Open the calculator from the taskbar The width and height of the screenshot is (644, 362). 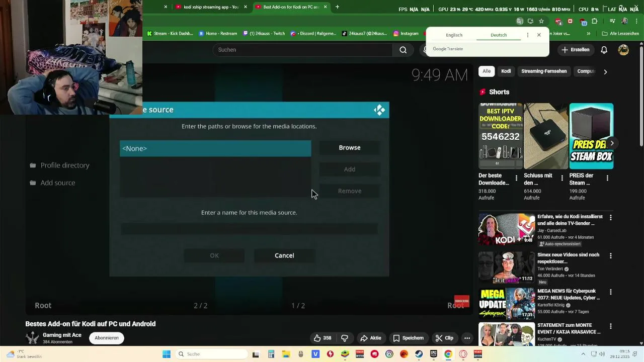tap(271, 354)
